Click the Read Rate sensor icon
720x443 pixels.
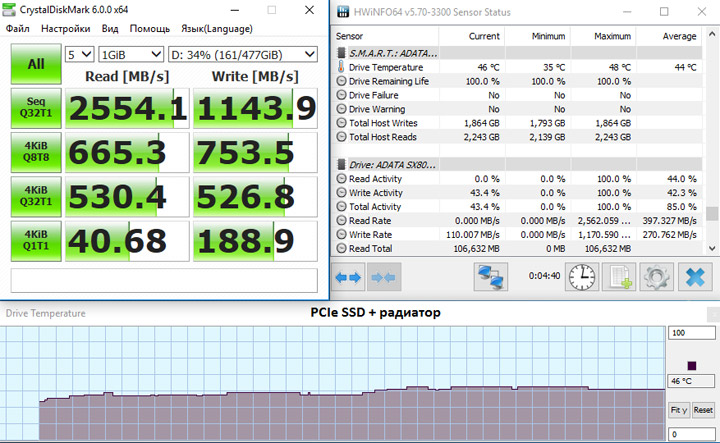pos(341,220)
